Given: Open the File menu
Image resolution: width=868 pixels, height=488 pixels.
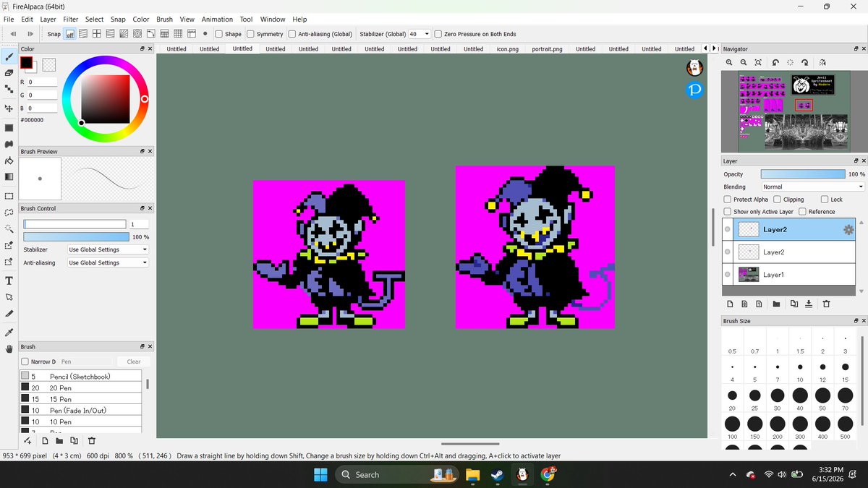Looking at the screenshot, I should [9, 20].
